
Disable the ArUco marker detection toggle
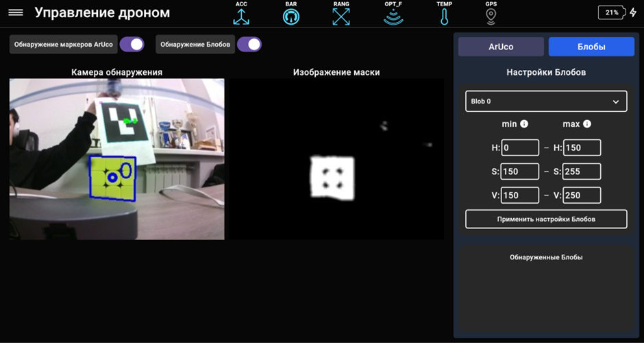(x=132, y=45)
